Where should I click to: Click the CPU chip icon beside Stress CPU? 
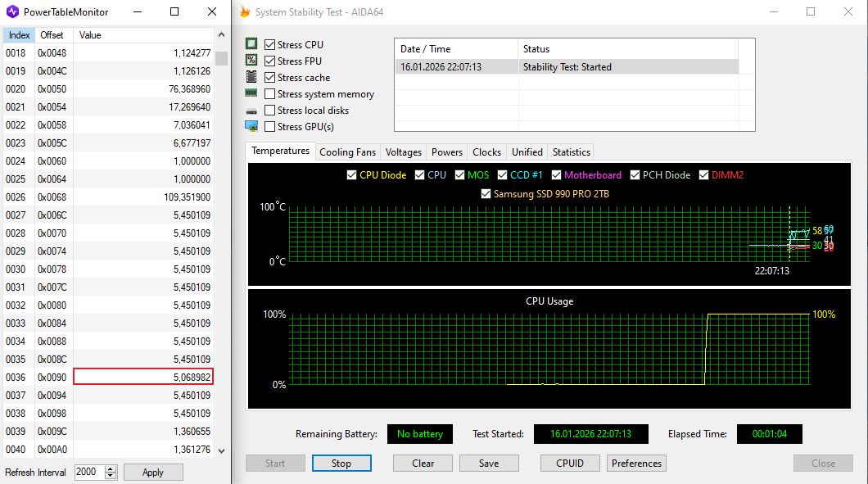click(251, 43)
